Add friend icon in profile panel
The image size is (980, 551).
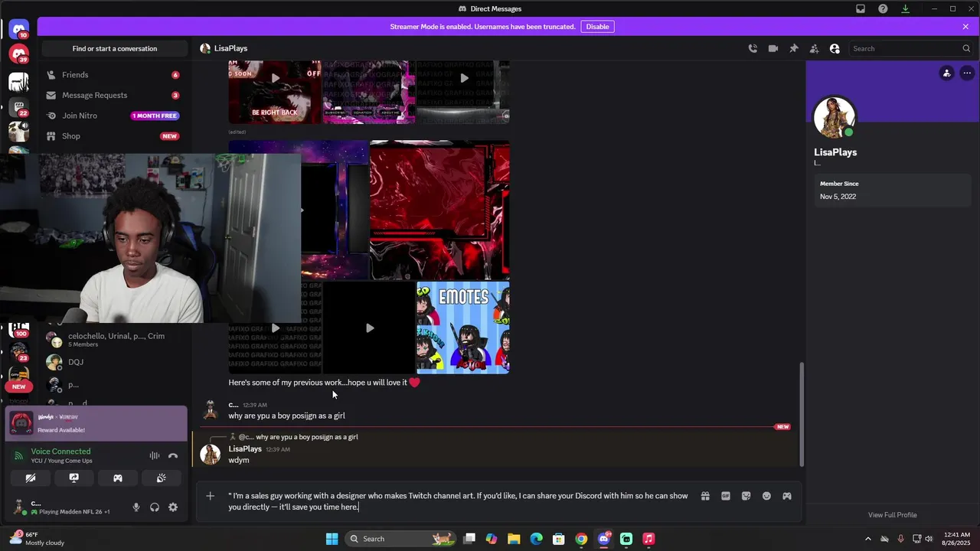pyautogui.click(x=947, y=73)
